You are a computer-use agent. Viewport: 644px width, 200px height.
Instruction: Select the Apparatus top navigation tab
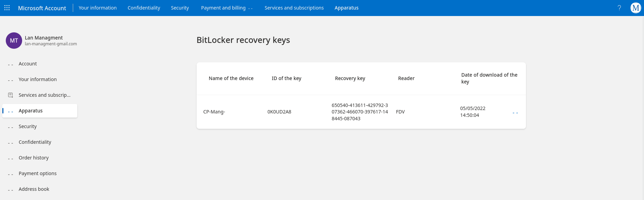click(x=346, y=8)
